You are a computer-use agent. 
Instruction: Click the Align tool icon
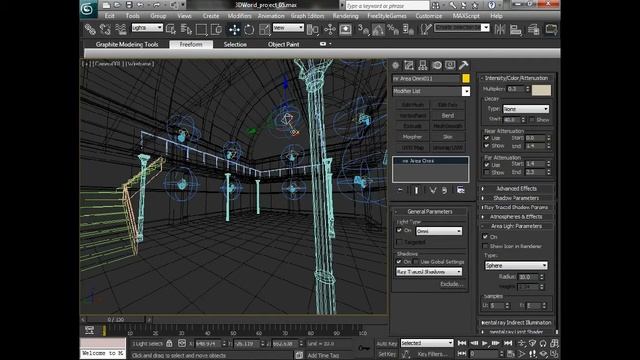click(x=516, y=29)
